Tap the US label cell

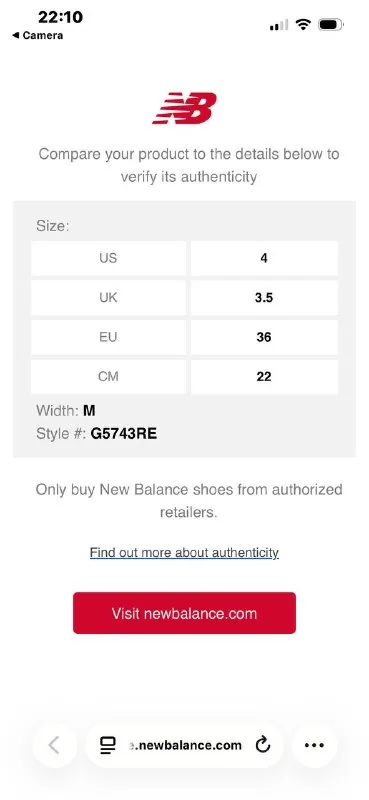[108, 258]
